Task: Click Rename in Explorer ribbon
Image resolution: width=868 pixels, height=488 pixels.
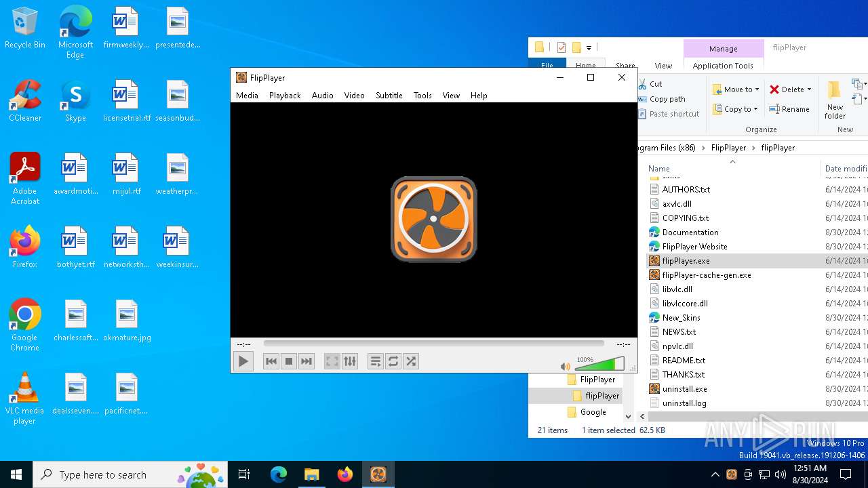Action: (x=789, y=109)
